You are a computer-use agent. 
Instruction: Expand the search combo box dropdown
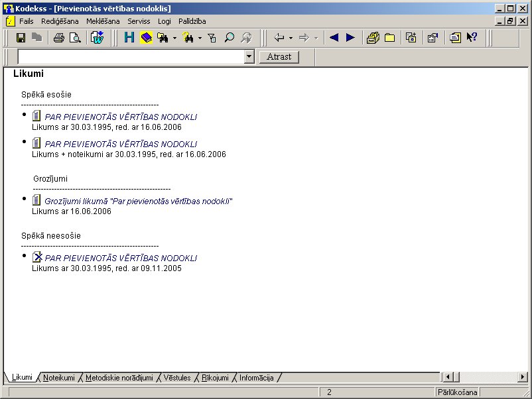(249, 56)
